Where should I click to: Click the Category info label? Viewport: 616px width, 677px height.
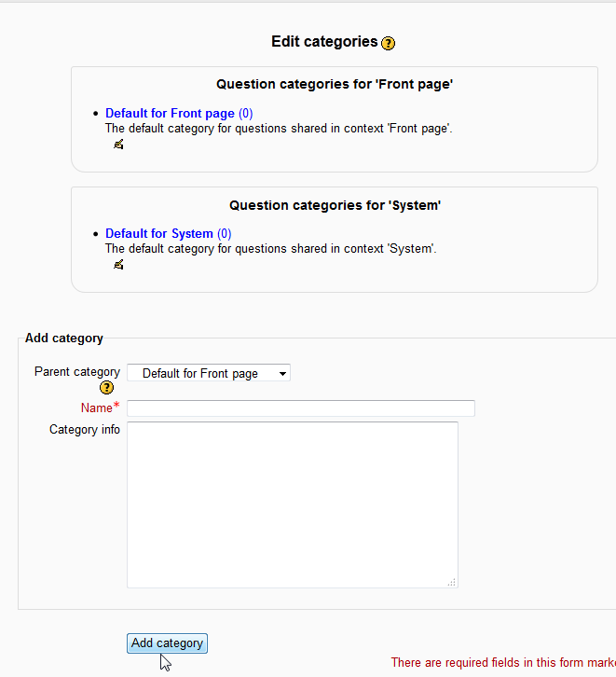click(85, 430)
